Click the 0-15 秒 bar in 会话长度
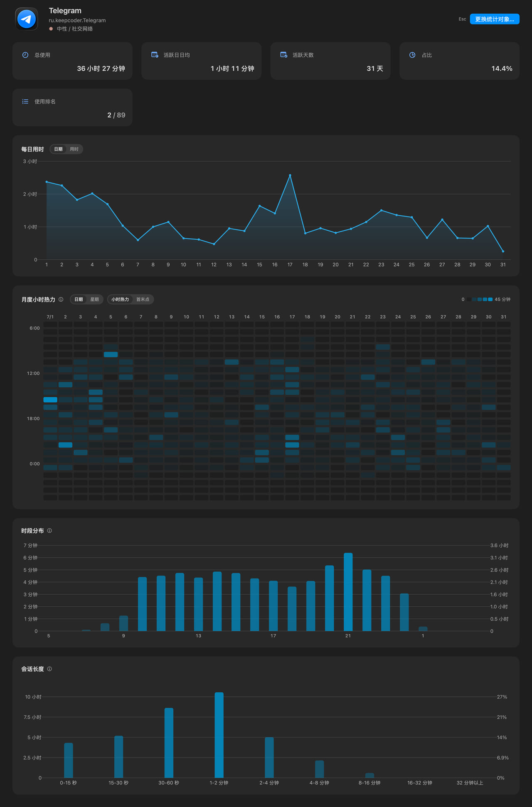 coord(69,760)
